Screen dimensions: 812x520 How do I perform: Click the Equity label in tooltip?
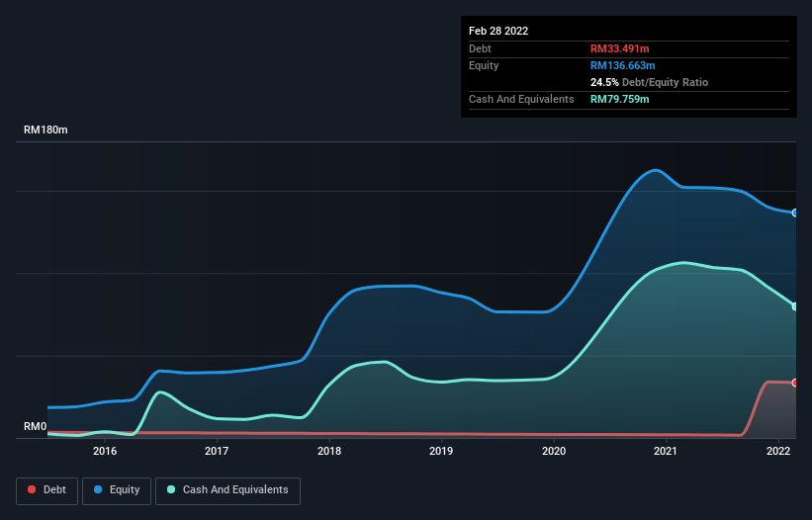click(x=484, y=65)
